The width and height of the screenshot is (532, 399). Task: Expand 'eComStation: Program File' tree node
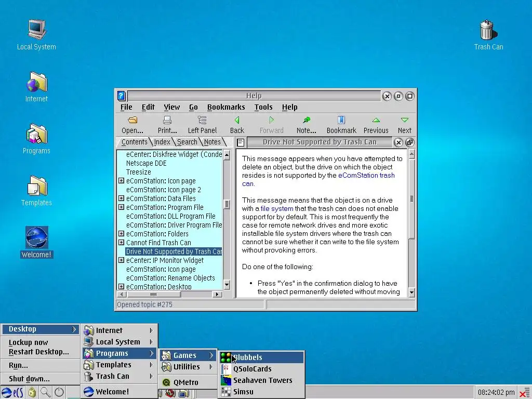121,207
